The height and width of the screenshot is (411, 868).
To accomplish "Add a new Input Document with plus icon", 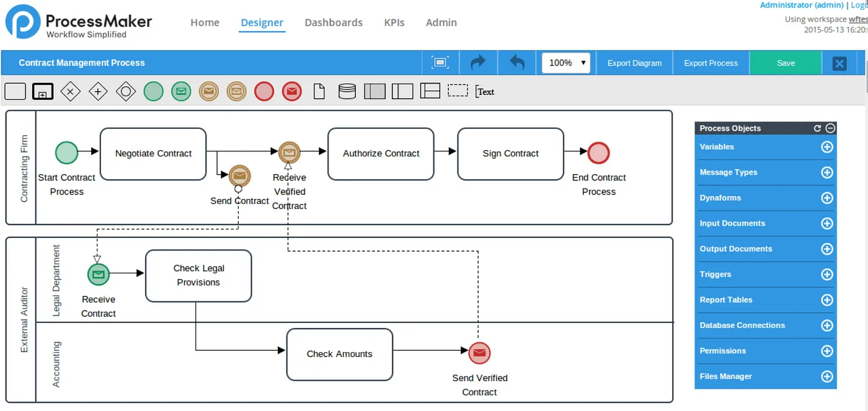I will point(827,223).
